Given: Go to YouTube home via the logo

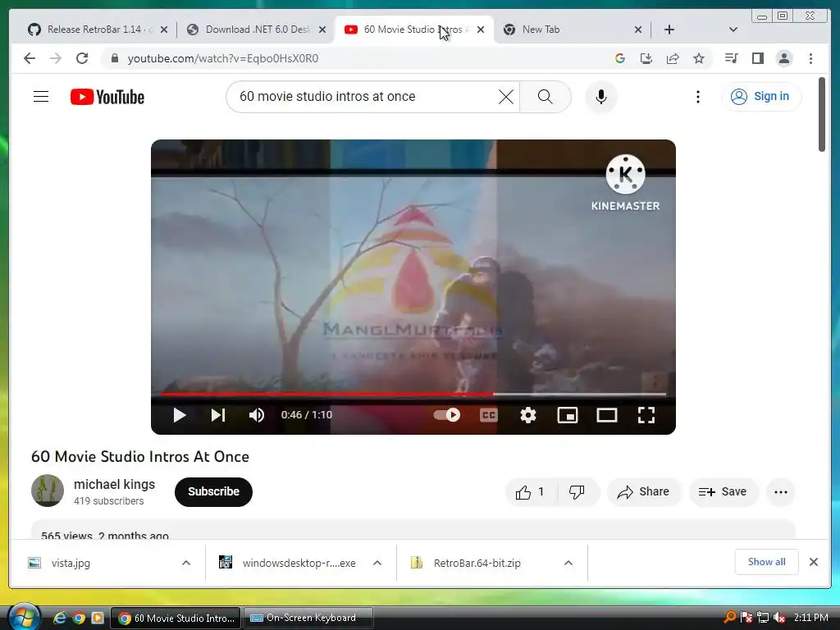Looking at the screenshot, I should (x=107, y=97).
